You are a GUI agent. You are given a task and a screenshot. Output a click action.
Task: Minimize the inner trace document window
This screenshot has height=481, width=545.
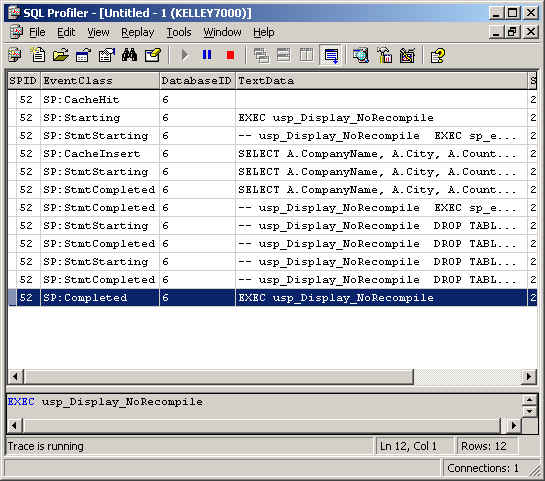[497, 32]
